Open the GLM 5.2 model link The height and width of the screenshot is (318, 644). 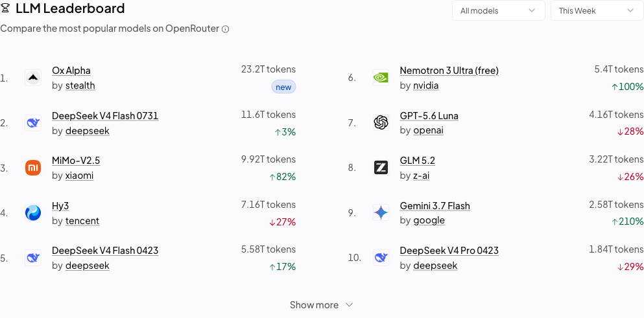click(x=417, y=161)
